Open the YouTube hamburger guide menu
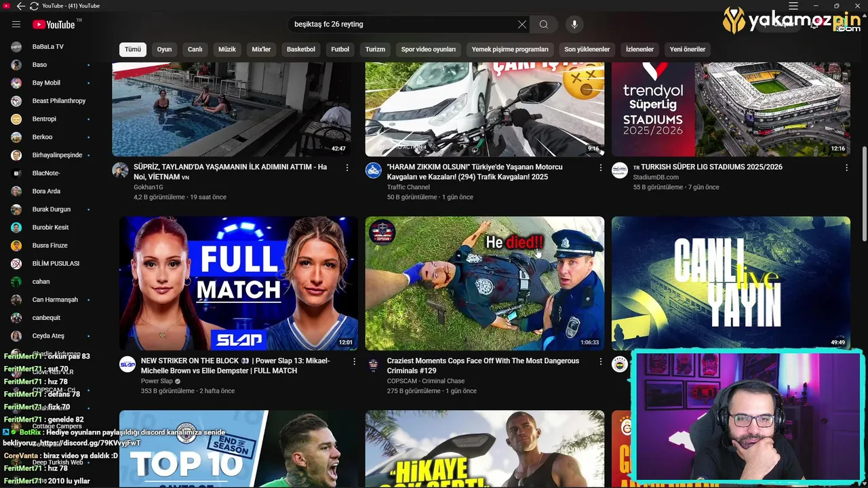Screen dimensions: 868x488 pyautogui.click(x=16, y=24)
